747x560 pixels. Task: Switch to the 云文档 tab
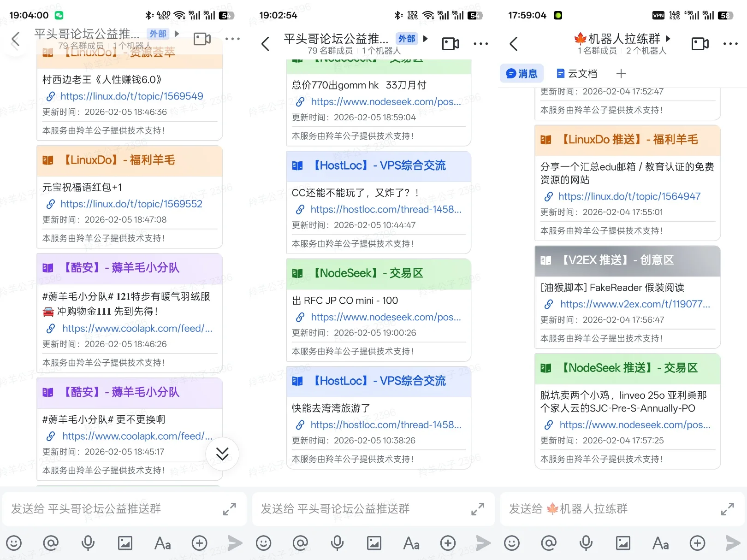point(576,74)
